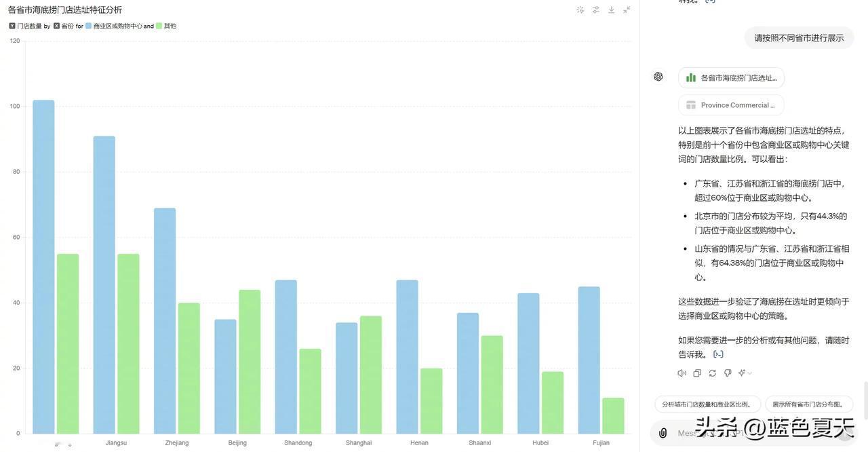Click the green bar for Jiangsu
868x452 pixels.
coord(128,344)
